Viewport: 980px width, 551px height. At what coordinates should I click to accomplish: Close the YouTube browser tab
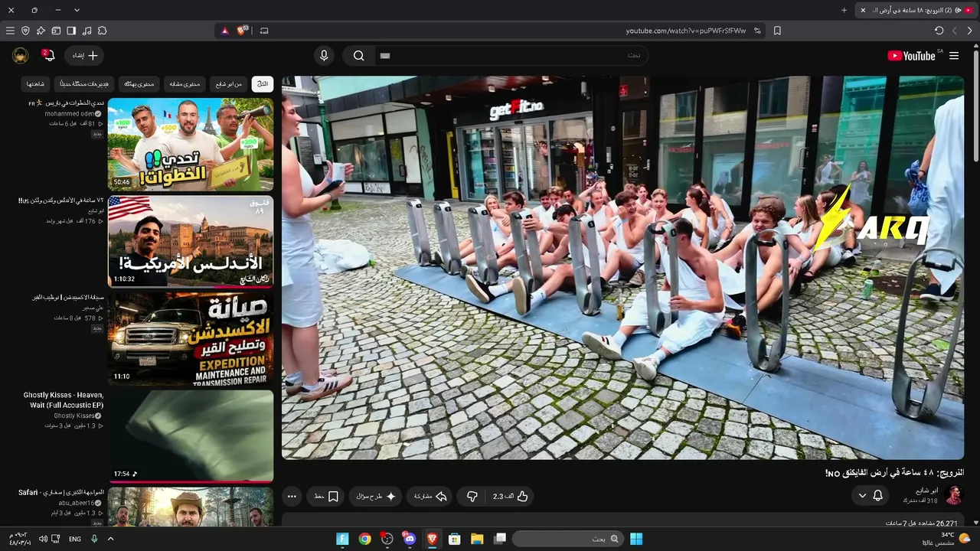click(x=863, y=10)
